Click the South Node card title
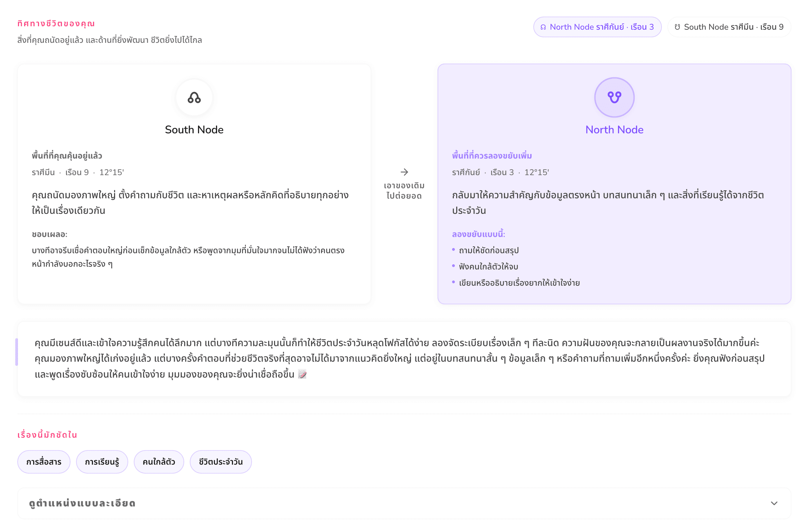 (x=194, y=130)
